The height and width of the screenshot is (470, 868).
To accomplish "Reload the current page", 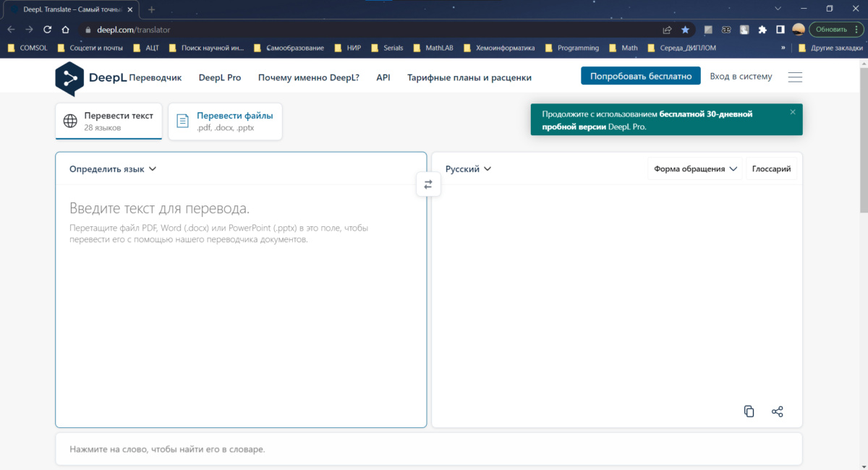I will click(x=48, y=30).
